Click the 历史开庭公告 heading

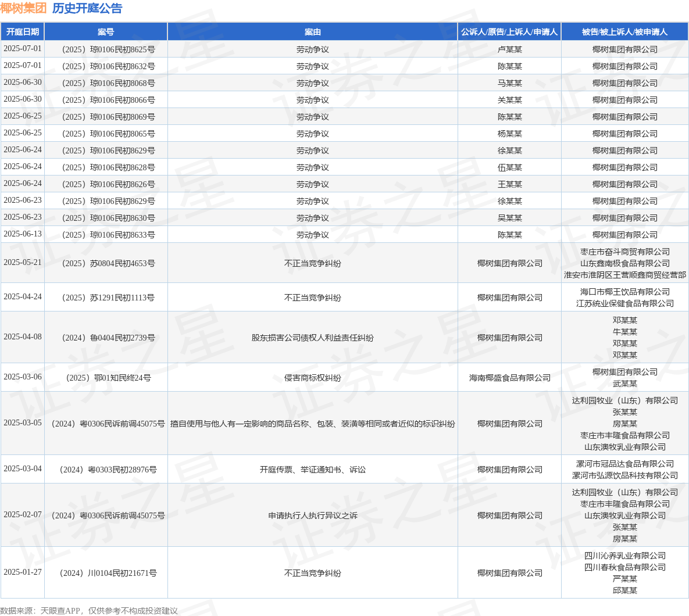(x=87, y=8)
